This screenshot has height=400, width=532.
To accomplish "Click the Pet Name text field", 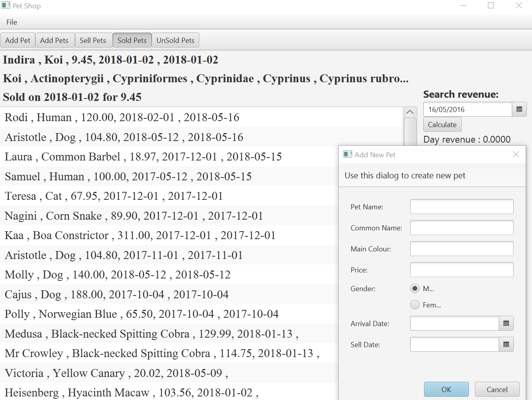I will point(461,207).
